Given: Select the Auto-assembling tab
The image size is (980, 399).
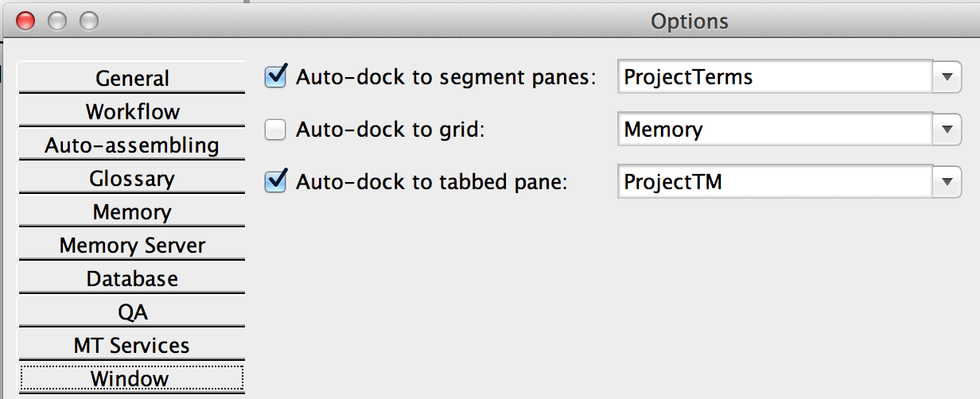Looking at the screenshot, I should 132,145.
